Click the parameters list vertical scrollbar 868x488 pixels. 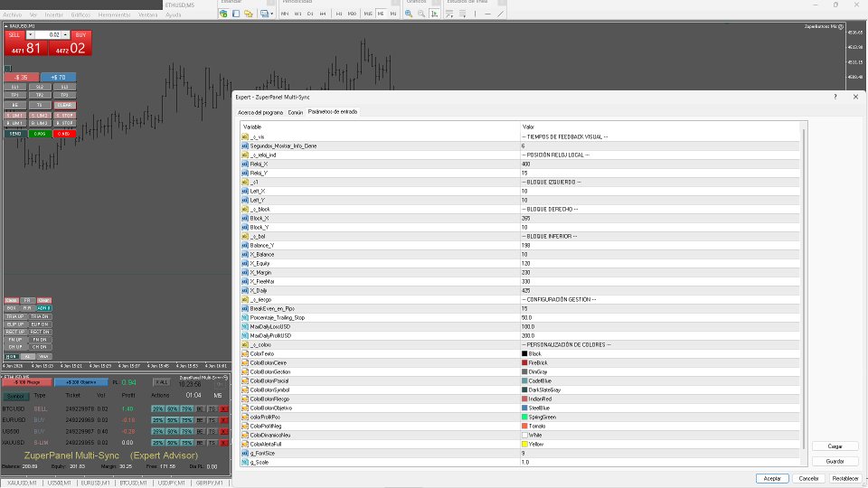point(804,289)
